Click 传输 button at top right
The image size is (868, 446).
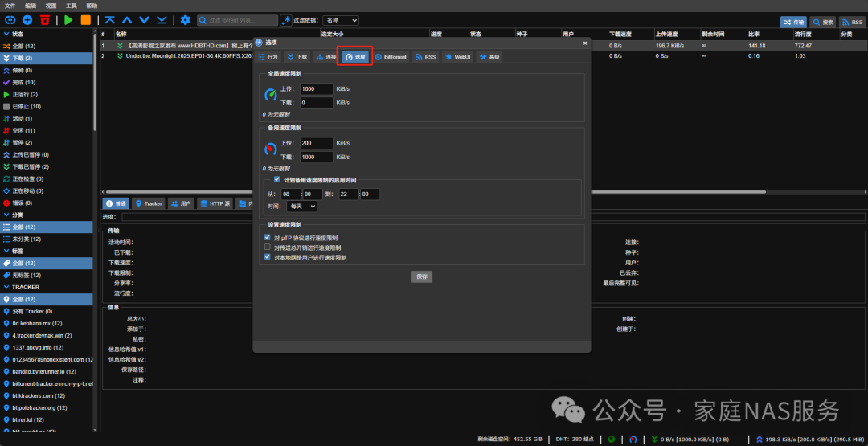tap(793, 23)
